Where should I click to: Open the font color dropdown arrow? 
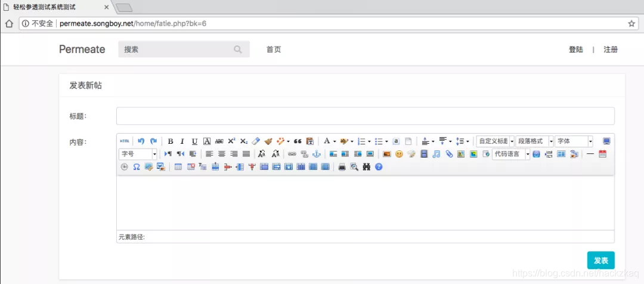click(335, 141)
